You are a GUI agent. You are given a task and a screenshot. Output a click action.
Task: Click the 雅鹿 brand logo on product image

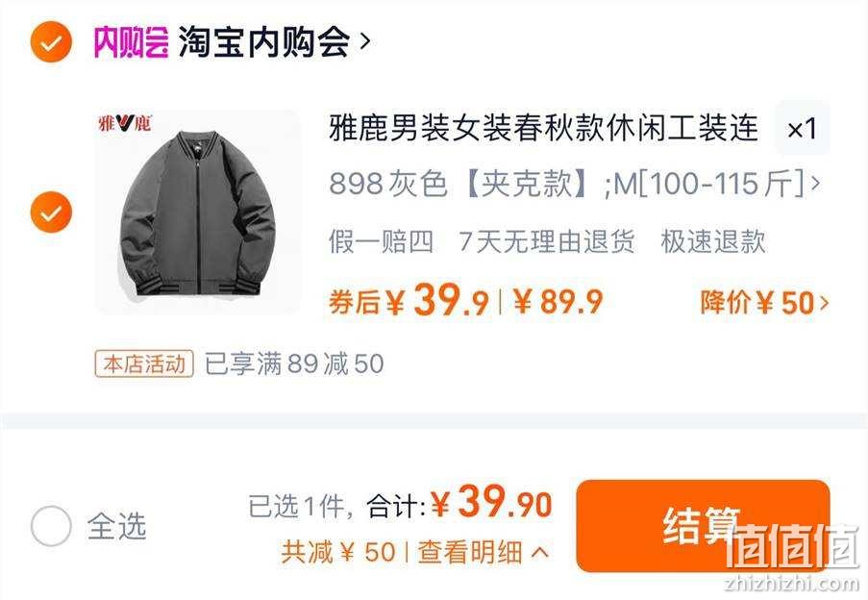[x=125, y=123]
